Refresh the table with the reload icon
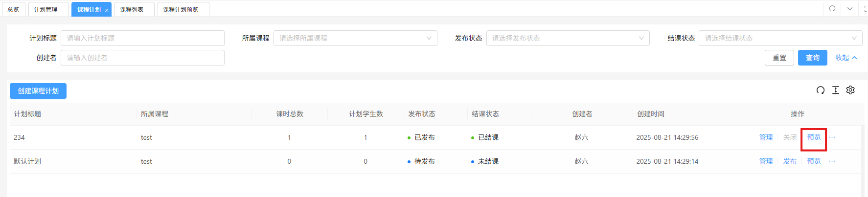The width and height of the screenshot is (868, 197). [821, 90]
